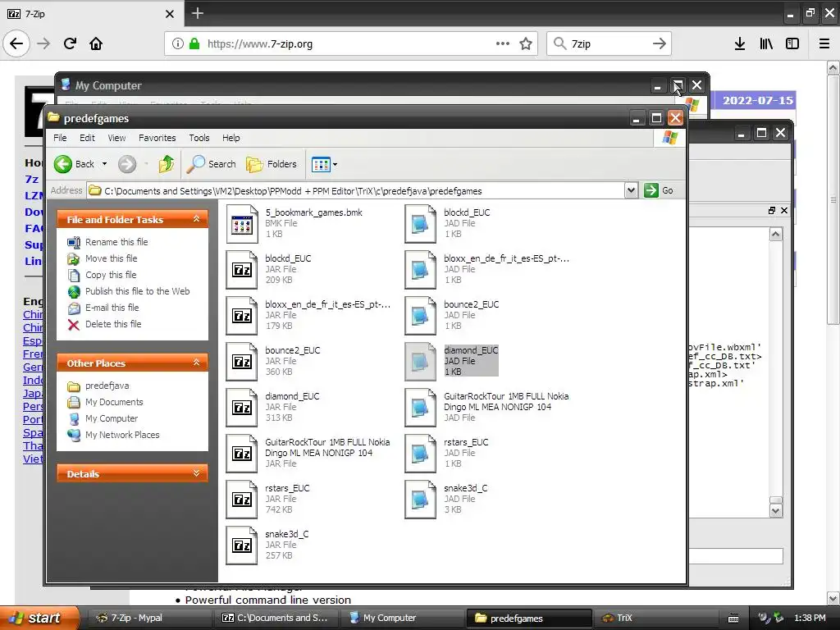Open the browser Library icon
Viewport: 840px width, 630px height.
pos(766,43)
